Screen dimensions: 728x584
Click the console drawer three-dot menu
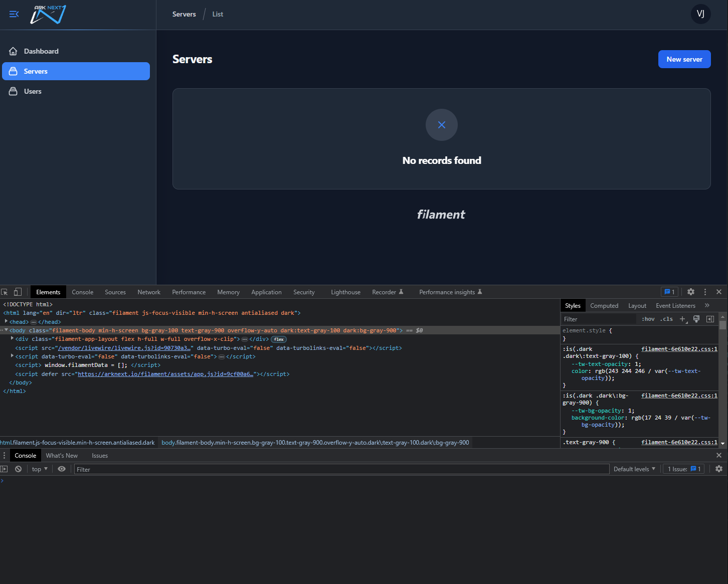(4, 455)
